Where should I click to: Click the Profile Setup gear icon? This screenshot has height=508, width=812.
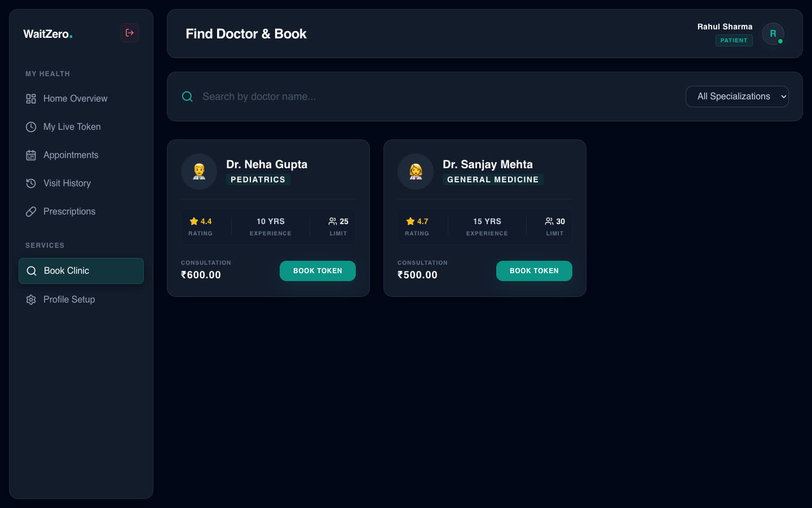click(x=31, y=300)
